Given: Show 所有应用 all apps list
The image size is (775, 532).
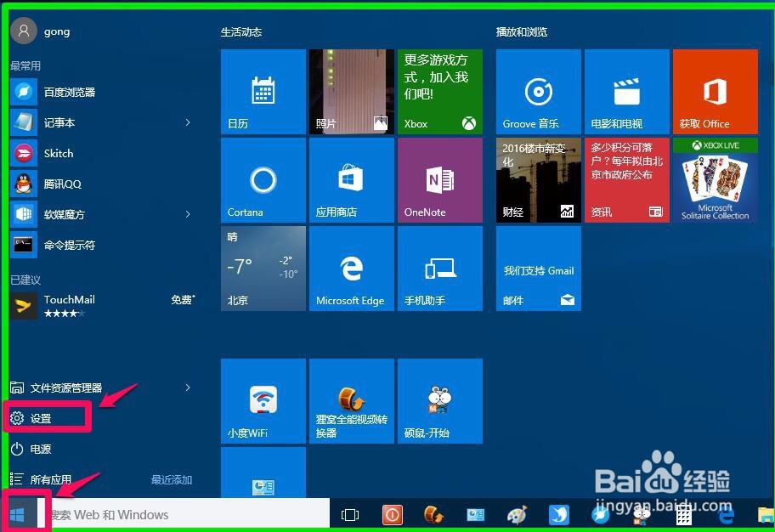Looking at the screenshot, I should [x=41, y=479].
